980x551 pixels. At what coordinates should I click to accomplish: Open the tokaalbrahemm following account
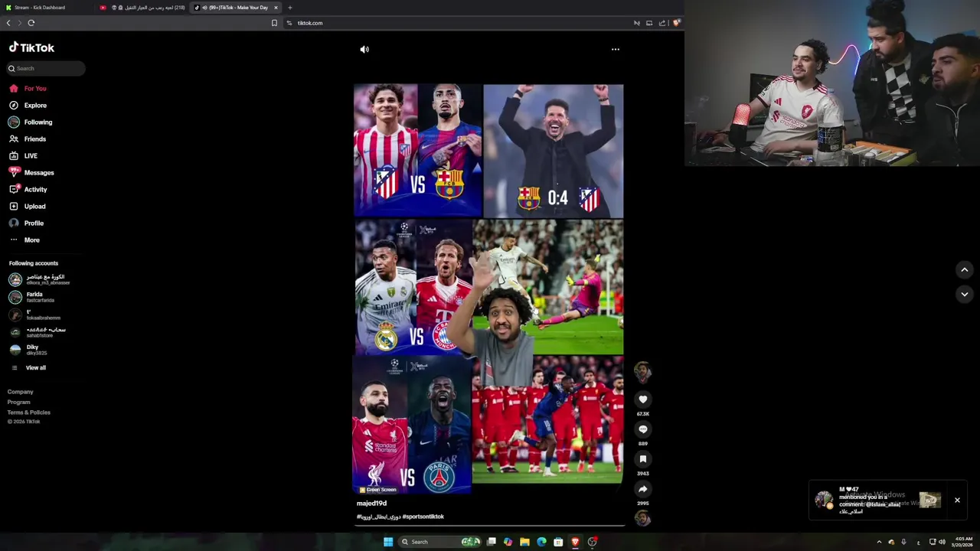point(34,315)
